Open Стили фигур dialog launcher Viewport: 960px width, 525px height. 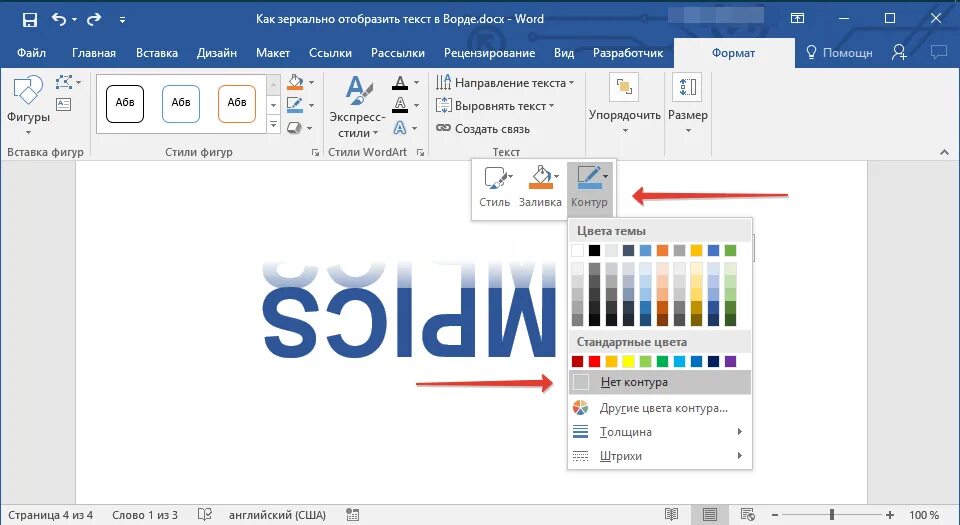(x=315, y=152)
